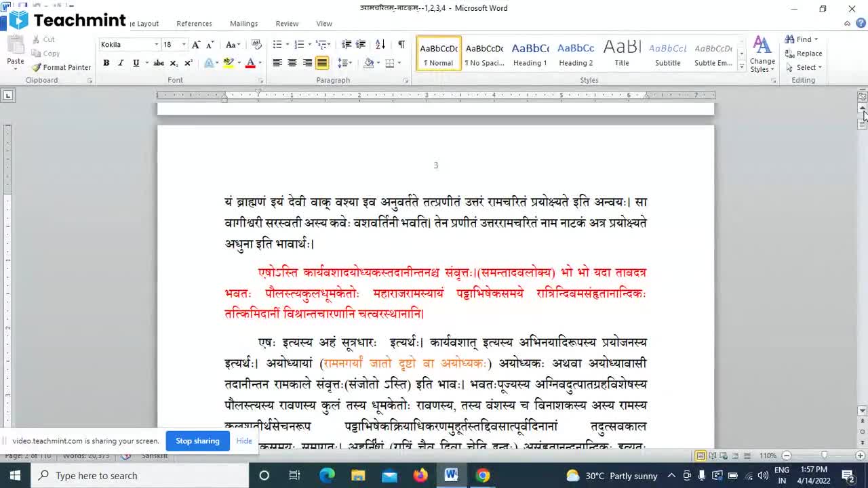Click in the Windows search box
This screenshot has width=868, height=488.
tap(140, 476)
